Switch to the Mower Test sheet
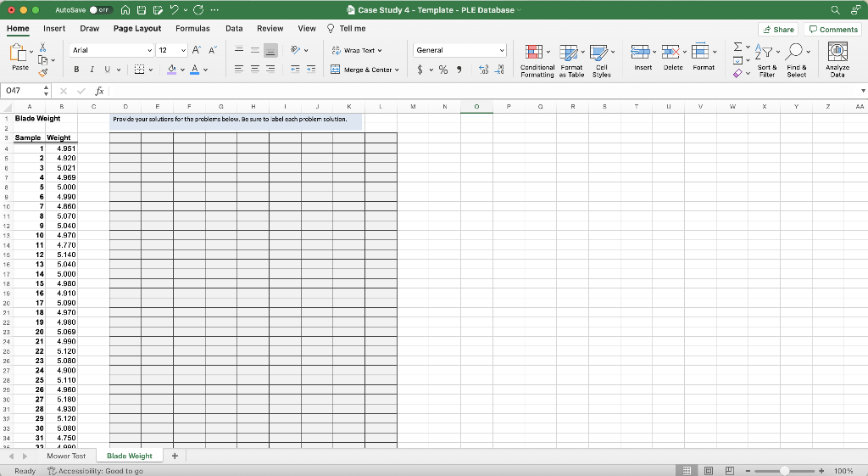Viewport: 868px width, 476px height. (x=66, y=456)
